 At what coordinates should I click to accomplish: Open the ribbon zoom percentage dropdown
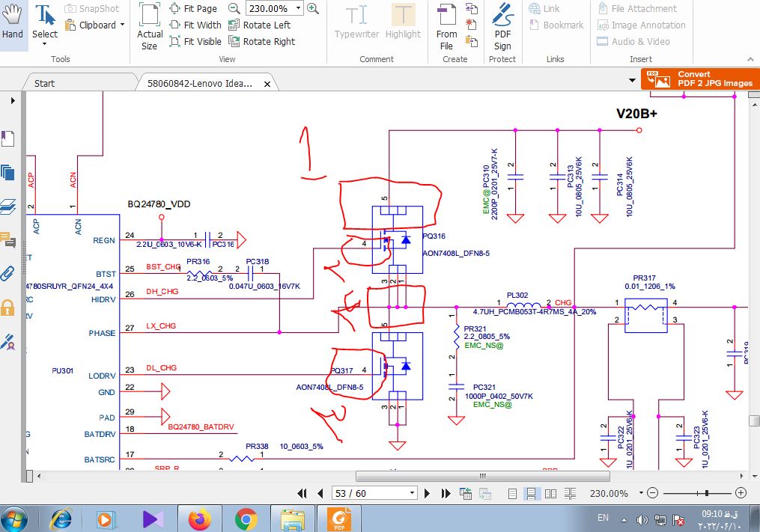(x=299, y=8)
